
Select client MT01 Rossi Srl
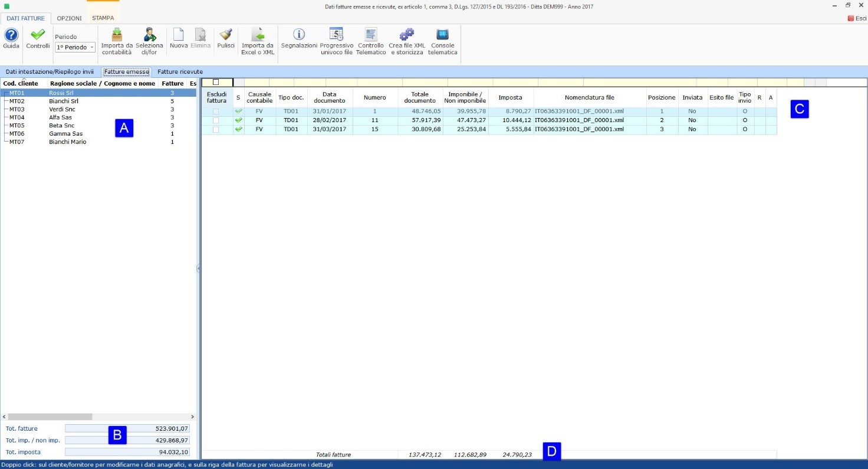coord(98,93)
